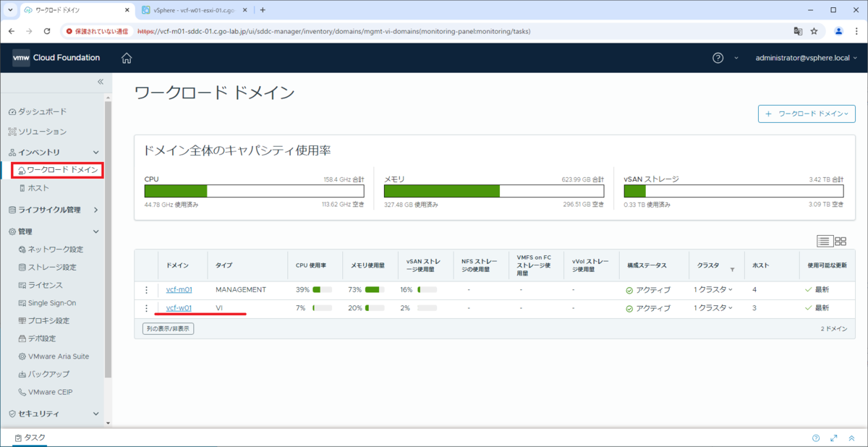Filter the クラスタ column
The width and height of the screenshot is (868, 447).
pos(732,270)
